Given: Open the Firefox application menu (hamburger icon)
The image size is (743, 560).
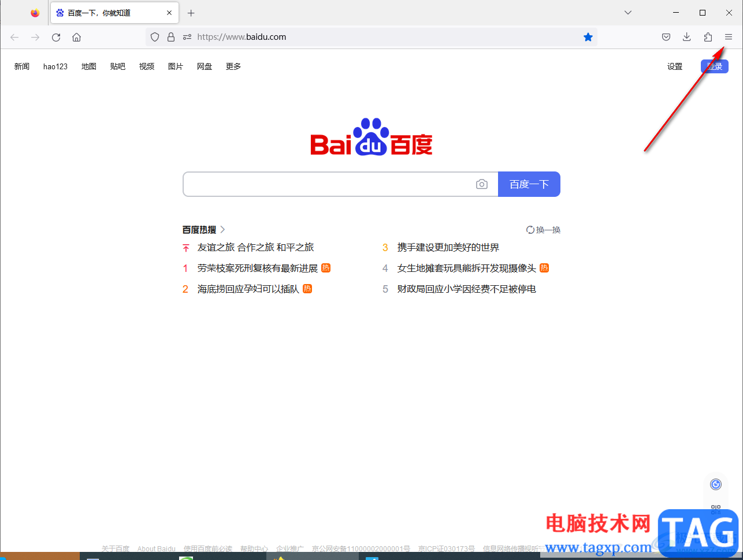Looking at the screenshot, I should [x=729, y=37].
